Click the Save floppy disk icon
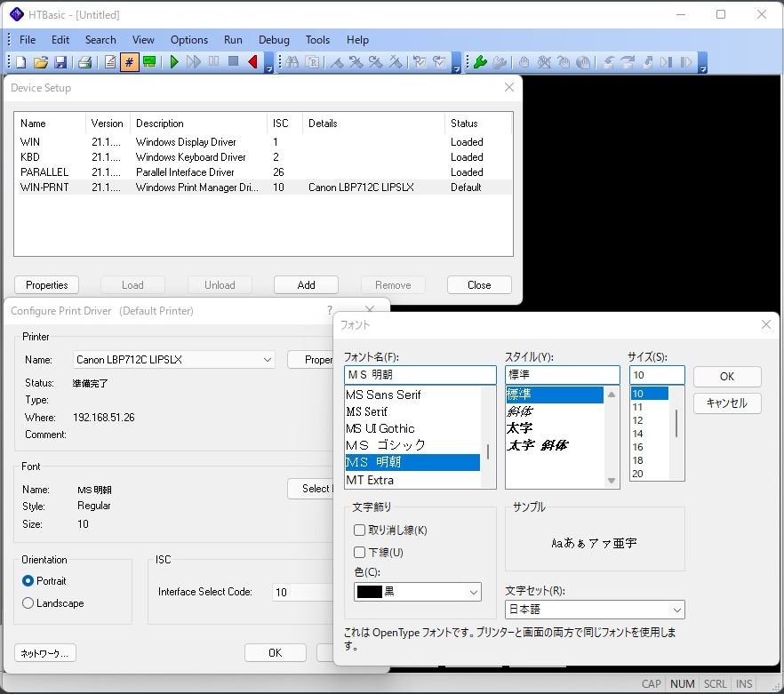This screenshot has height=694, width=784. pos(60,62)
